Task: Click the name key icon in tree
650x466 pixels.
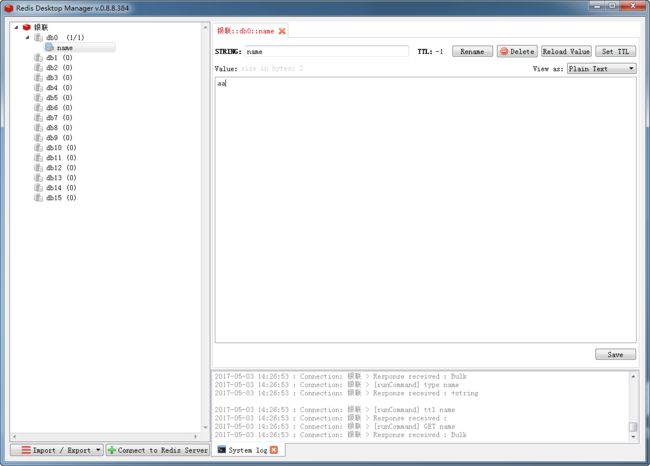Action: (49, 48)
